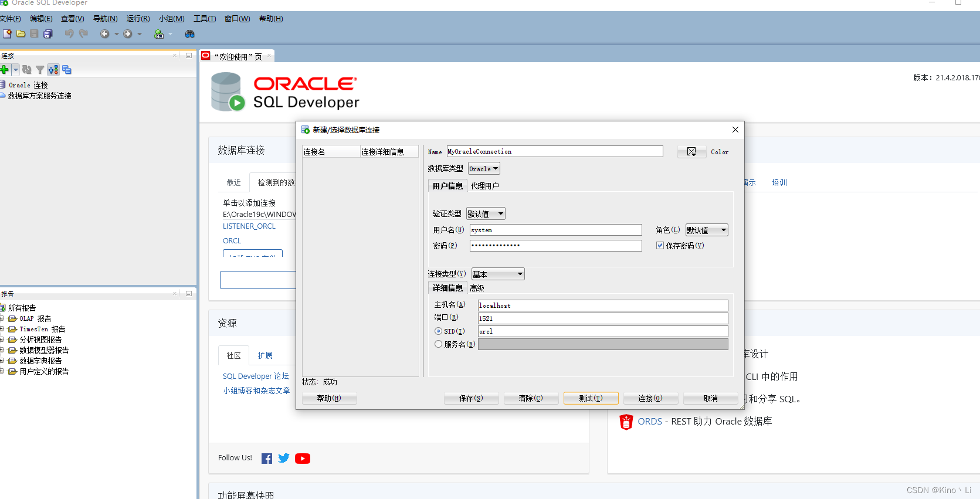Image resolution: width=980 pixels, height=499 pixels.
Task: Select the 服务名 radio button
Action: [x=438, y=344]
